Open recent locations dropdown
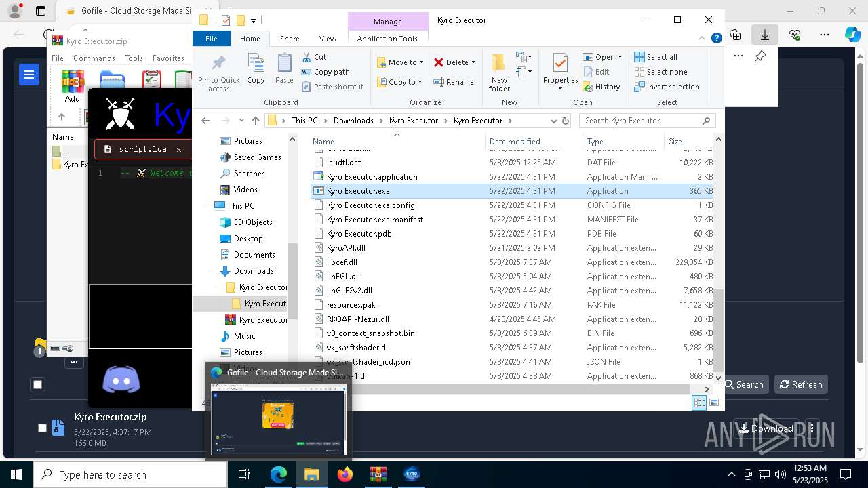 pyautogui.click(x=241, y=121)
